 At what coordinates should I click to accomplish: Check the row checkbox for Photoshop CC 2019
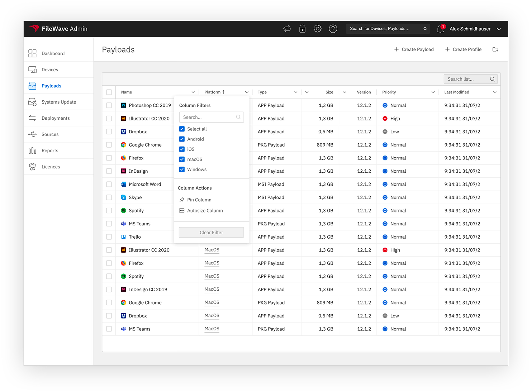[109, 105]
